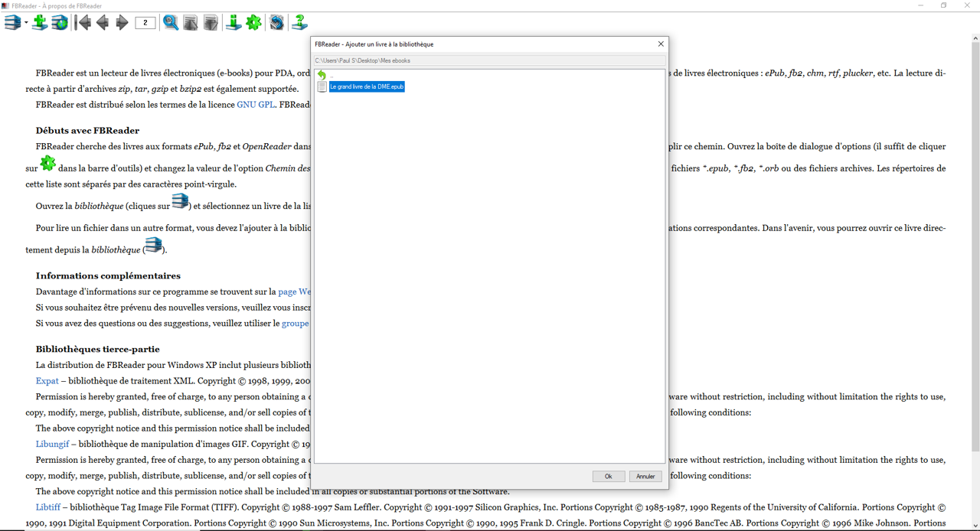This screenshot has height=531, width=980.
Task: Expand the library dropdown arrow in toolbar
Action: pyautogui.click(x=26, y=23)
